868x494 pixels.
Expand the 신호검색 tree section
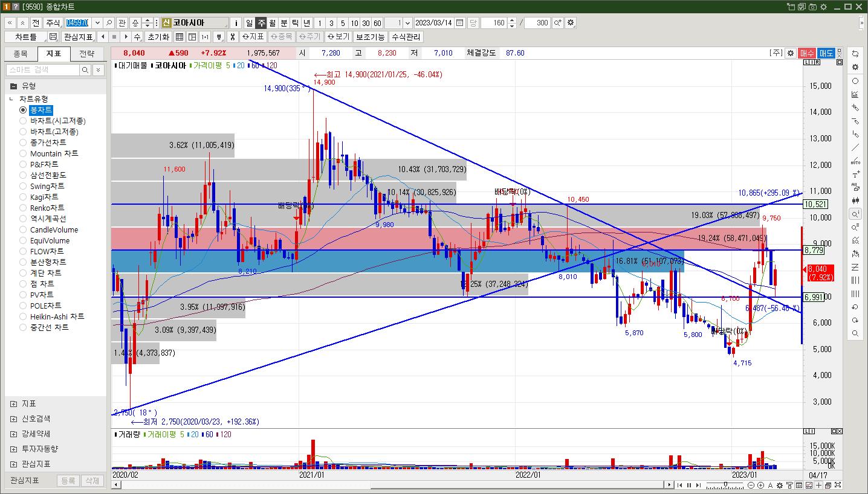click(13, 419)
